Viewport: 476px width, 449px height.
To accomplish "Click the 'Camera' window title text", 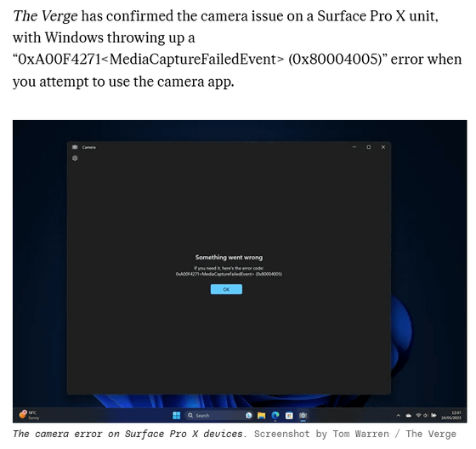I will tap(88, 147).
